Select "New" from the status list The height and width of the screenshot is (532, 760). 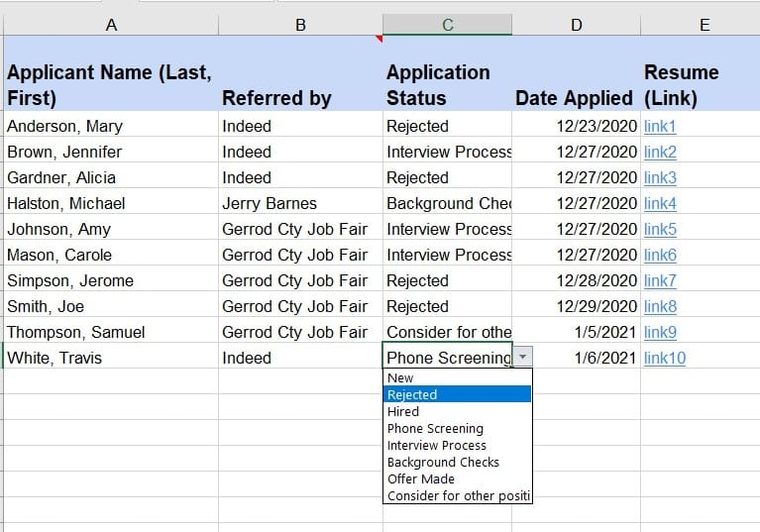point(401,377)
